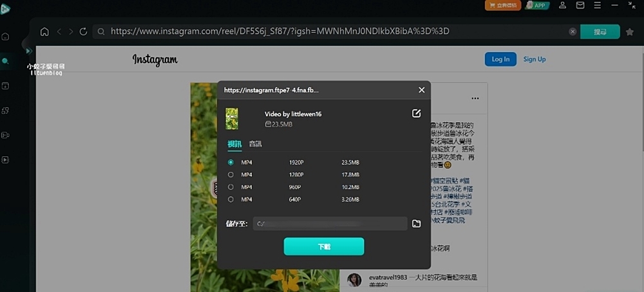
Task: Open the hamburger main menu
Action: pos(597,5)
